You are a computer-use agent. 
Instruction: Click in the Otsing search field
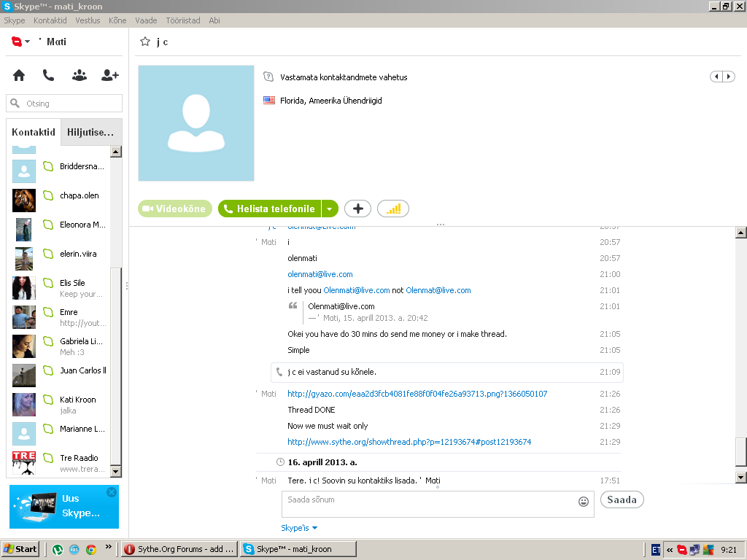click(64, 104)
